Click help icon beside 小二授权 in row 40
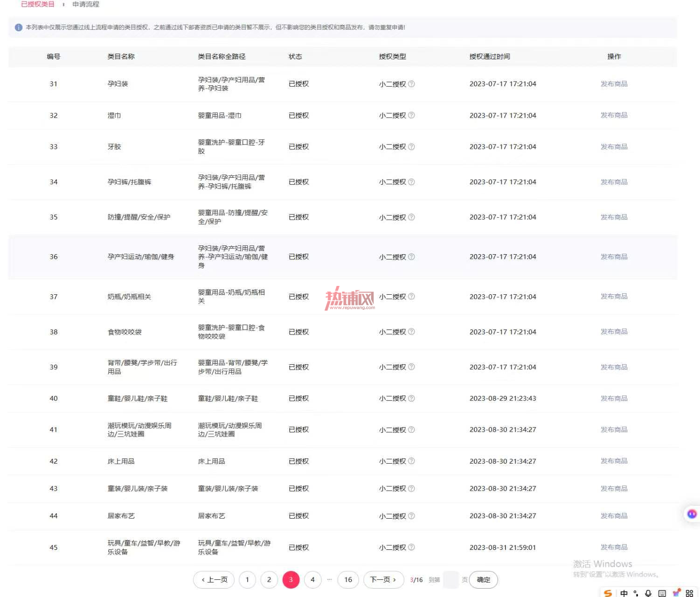 [411, 398]
